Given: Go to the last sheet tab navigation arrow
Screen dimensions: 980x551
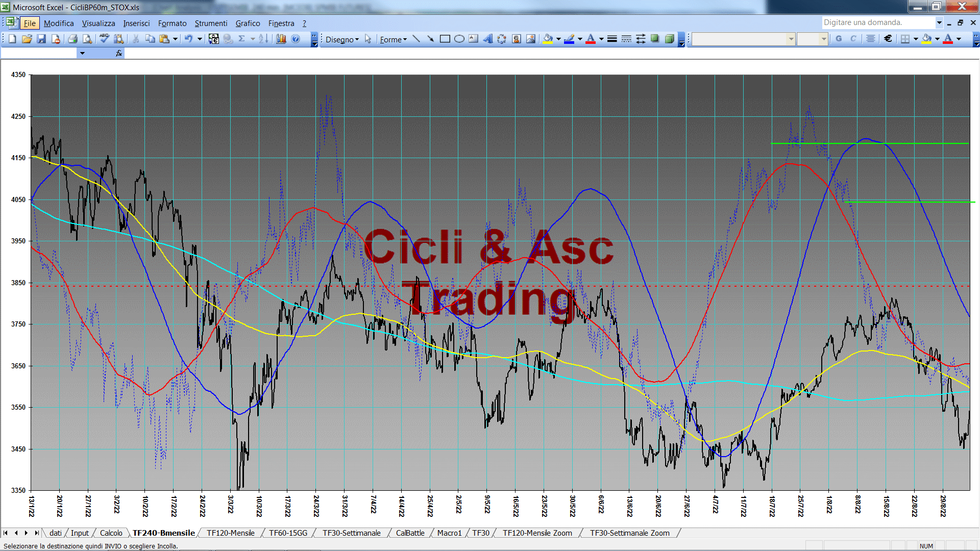Looking at the screenshot, I should [x=37, y=533].
